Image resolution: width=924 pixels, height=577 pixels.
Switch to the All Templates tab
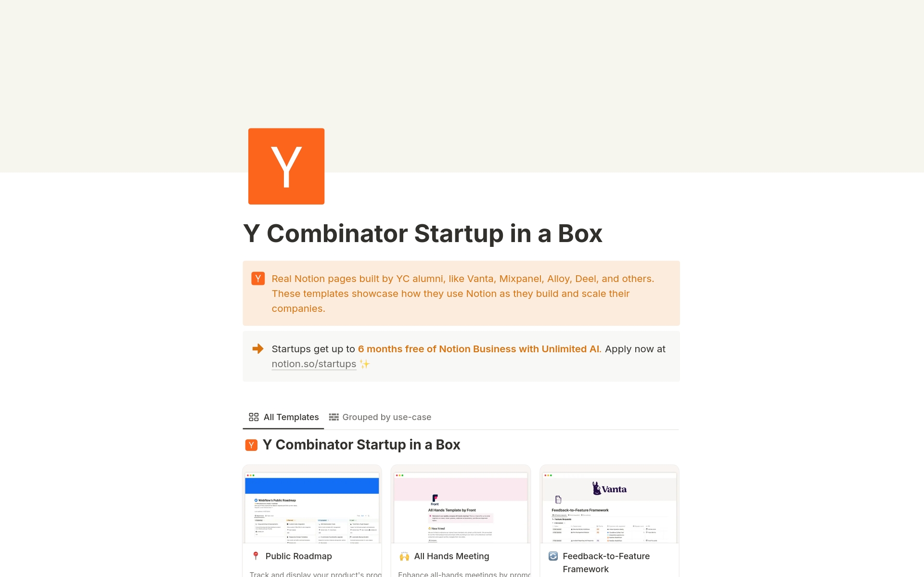[291, 417]
